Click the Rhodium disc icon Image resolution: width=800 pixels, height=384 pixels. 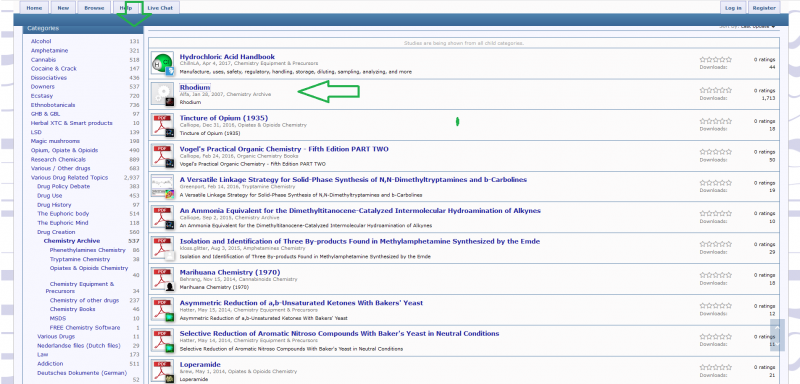163,94
